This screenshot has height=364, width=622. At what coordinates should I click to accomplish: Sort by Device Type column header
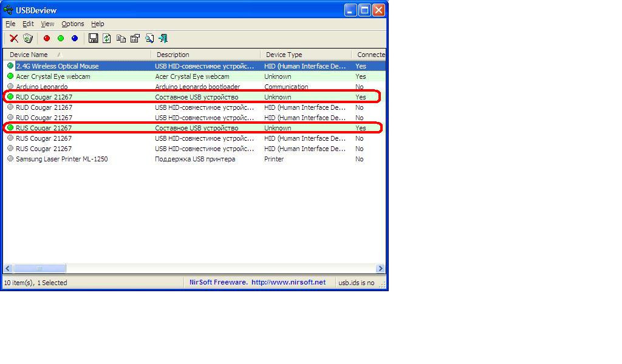pos(306,55)
